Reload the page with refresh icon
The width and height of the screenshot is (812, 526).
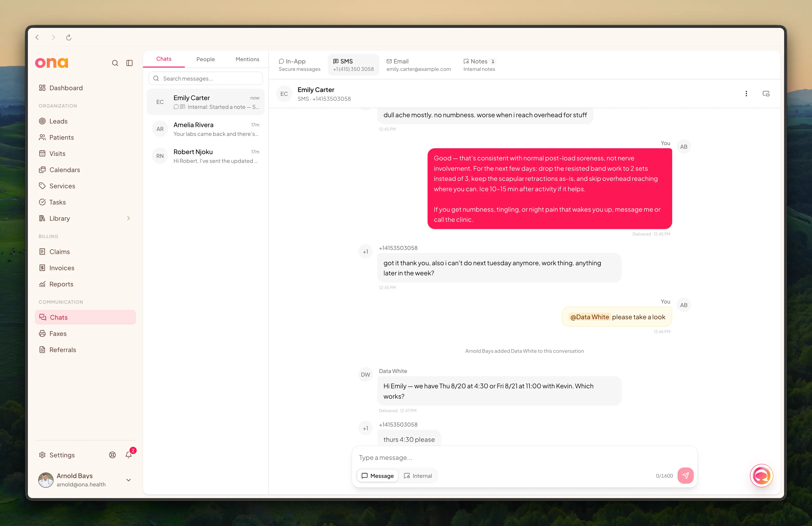pos(69,38)
